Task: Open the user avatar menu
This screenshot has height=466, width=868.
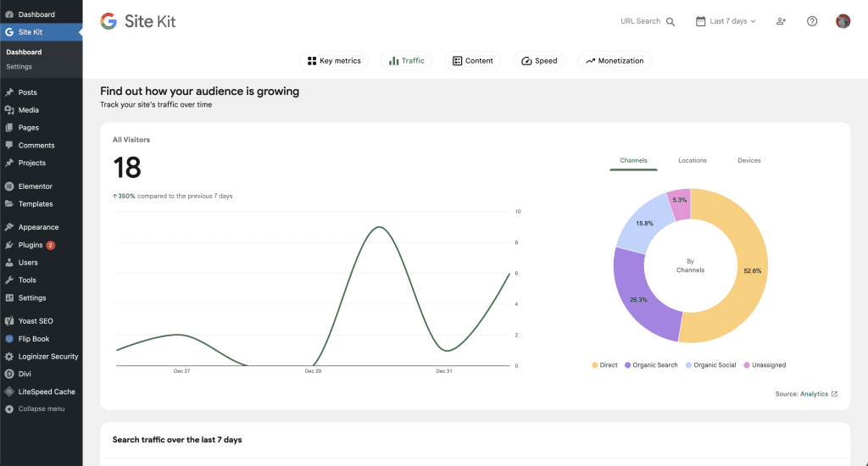Action: point(843,21)
